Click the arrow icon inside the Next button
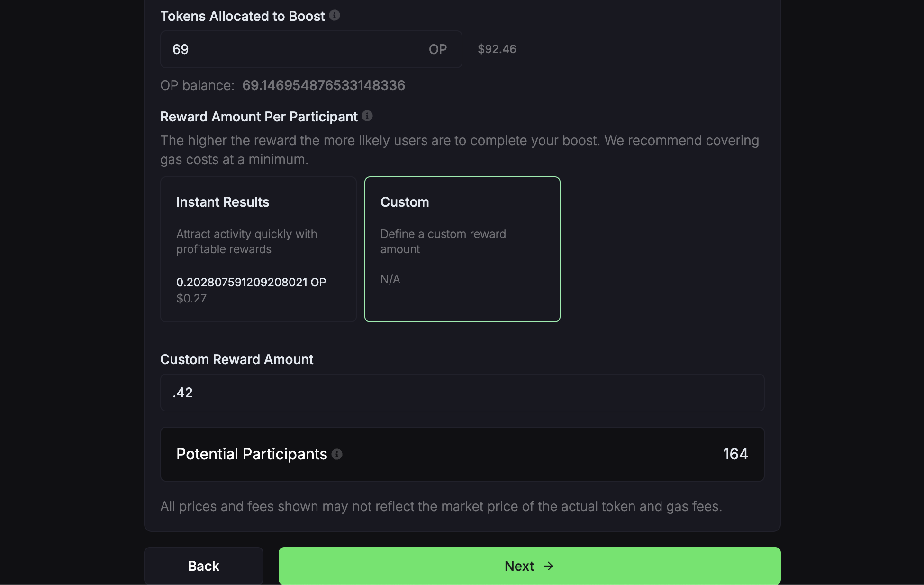 [x=548, y=566]
